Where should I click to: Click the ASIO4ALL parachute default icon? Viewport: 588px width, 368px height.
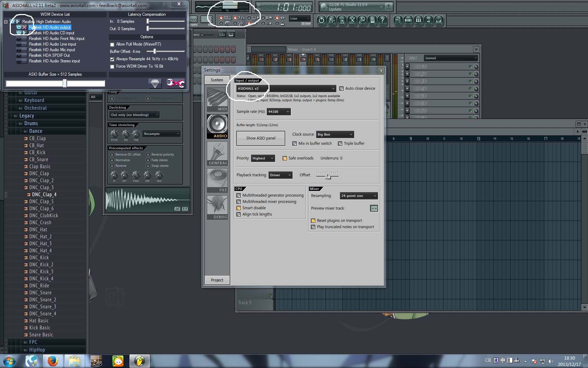click(x=155, y=83)
